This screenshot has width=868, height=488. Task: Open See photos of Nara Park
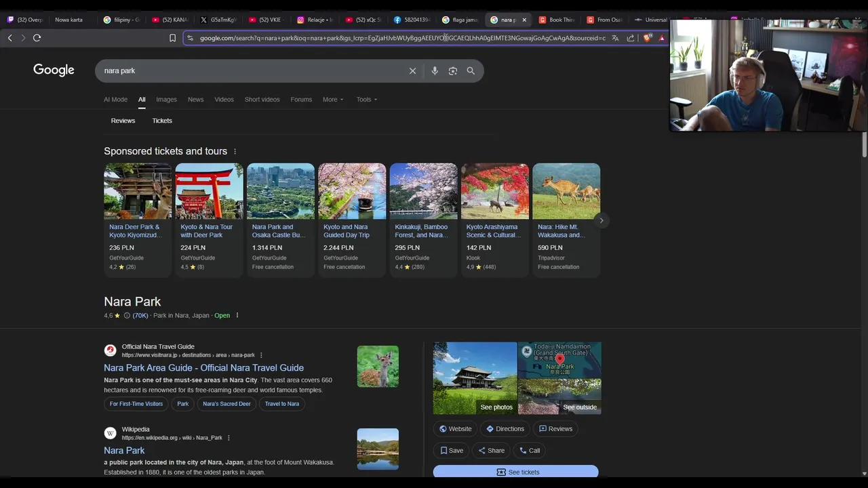click(x=475, y=378)
